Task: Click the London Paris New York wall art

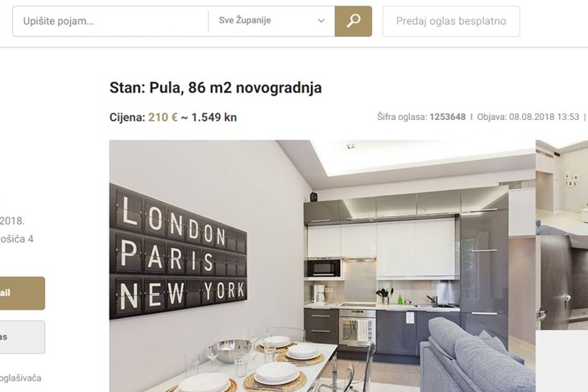Action: [178, 251]
